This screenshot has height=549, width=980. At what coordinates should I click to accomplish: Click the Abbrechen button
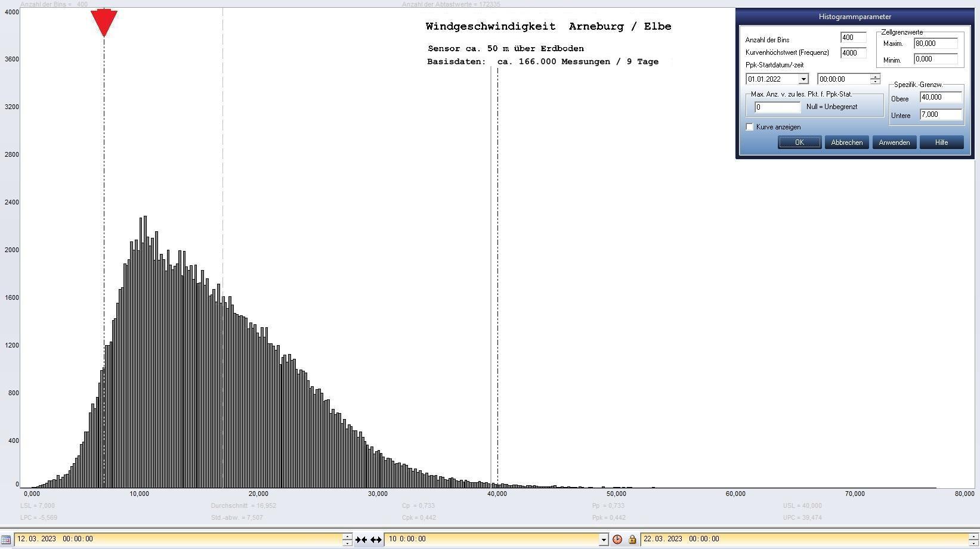coord(846,142)
